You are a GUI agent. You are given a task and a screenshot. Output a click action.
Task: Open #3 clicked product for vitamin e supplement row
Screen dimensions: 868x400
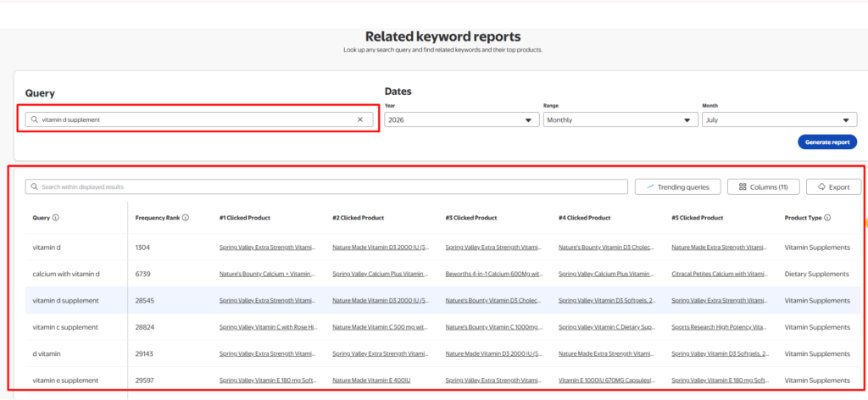pyautogui.click(x=494, y=380)
